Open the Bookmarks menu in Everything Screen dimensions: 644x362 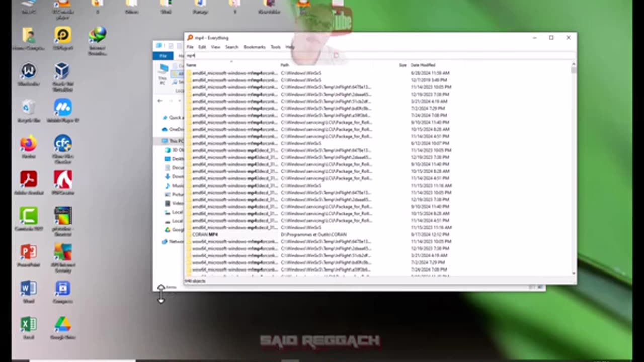pyautogui.click(x=254, y=47)
